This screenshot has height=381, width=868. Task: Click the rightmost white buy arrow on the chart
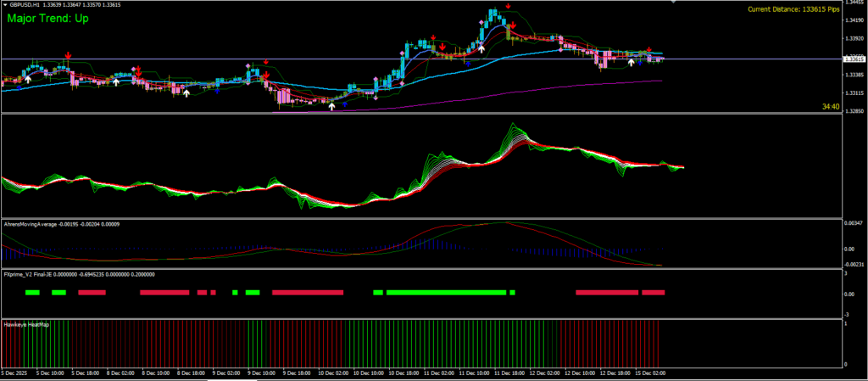(631, 61)
